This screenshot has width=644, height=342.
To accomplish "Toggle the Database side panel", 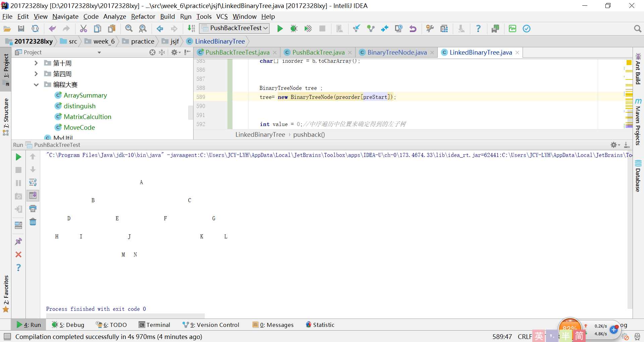I will (x=638, y=176).
